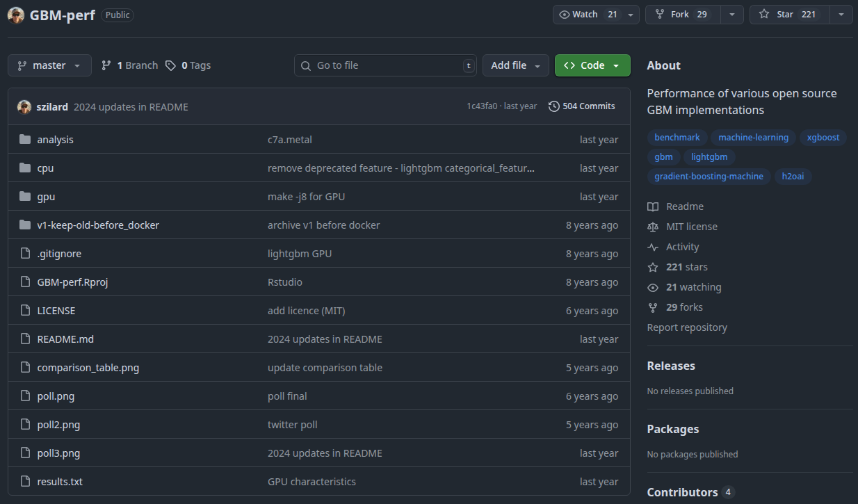Open the README.md file
The image size is (858, 504).
tap(65, 339)
